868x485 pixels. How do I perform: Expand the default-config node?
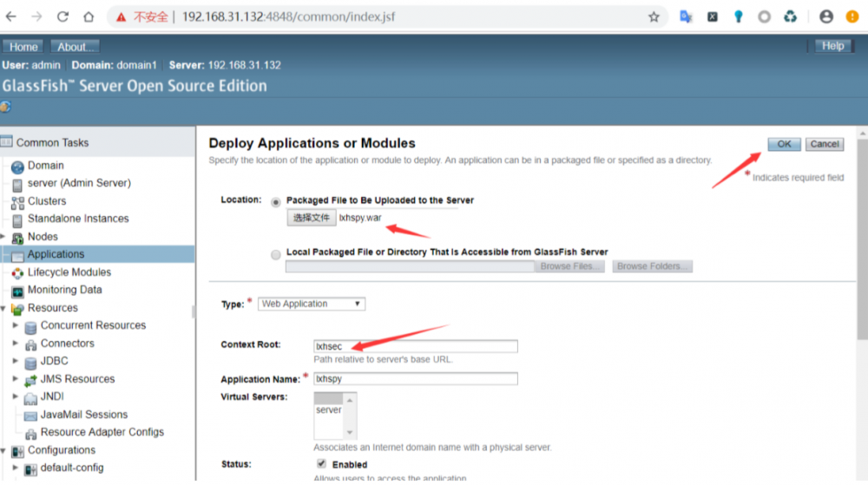point(16,468)
